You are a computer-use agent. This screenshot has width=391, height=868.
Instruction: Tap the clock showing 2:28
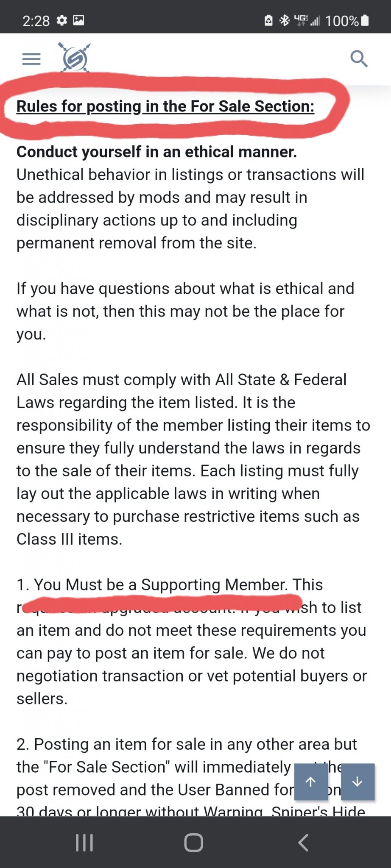pyautogui.click(x=36, y=21)
